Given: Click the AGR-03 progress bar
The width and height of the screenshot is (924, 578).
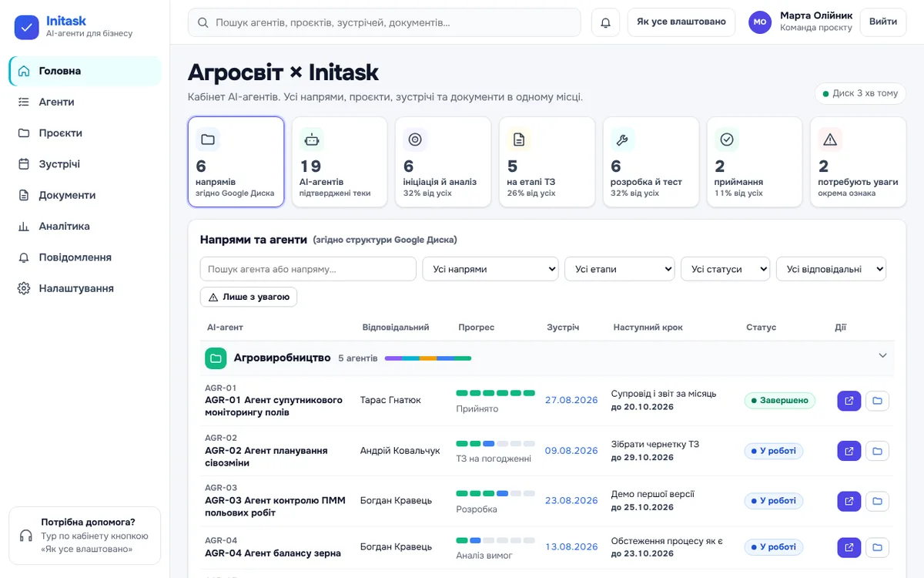Looking at the screenshot, I should point(495,493).
